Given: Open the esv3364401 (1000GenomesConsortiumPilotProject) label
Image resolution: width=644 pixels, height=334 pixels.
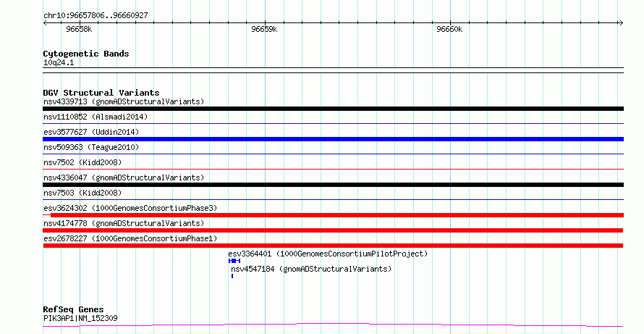Looking at the screenshot, I should 328,254.
